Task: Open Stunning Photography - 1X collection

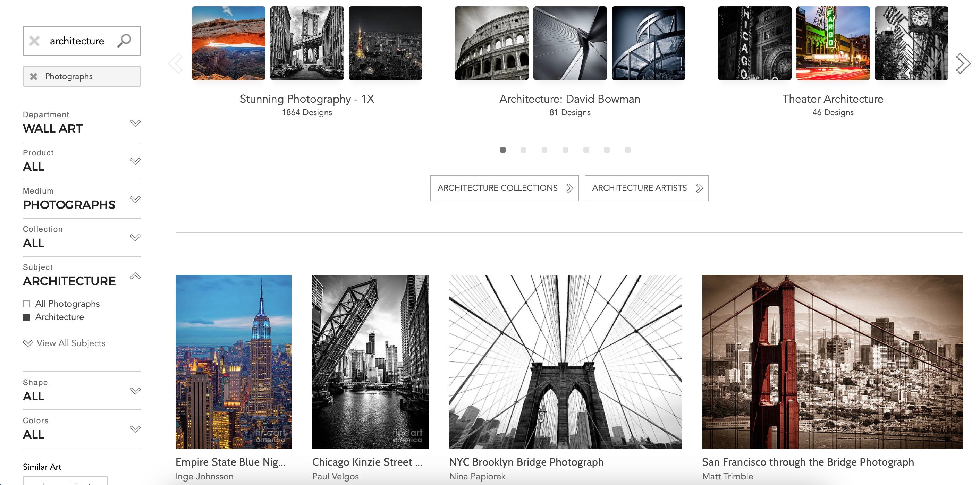Action: pos(307,99)
